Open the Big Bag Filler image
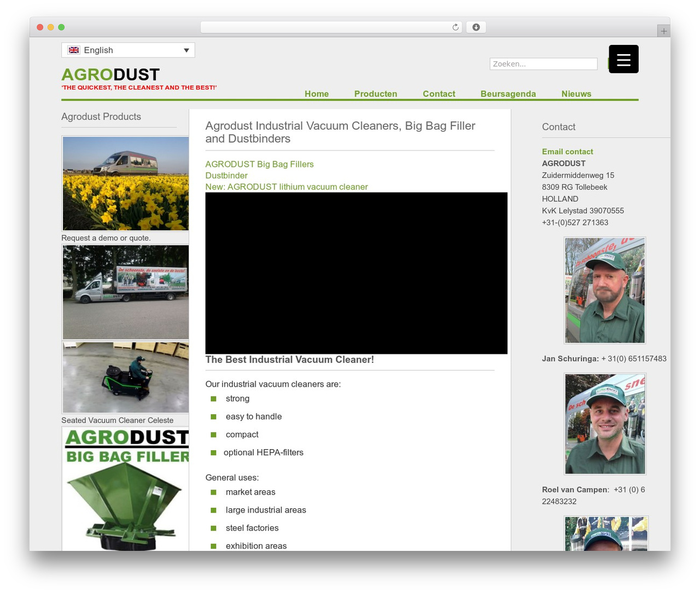The height and width of the screenshot is (593, 700). 126,489
